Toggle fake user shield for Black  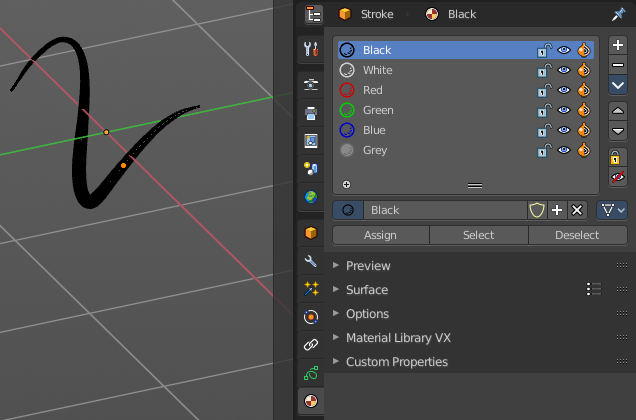(537, 210)
